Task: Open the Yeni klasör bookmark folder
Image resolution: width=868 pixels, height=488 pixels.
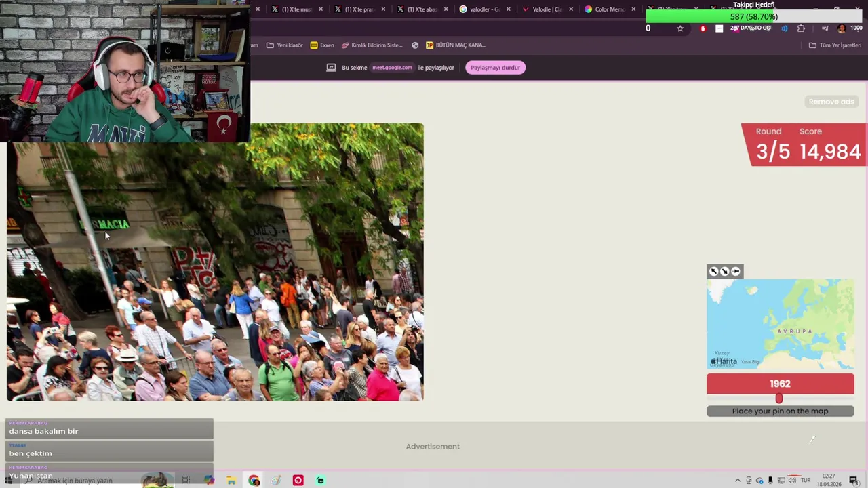Action: tap(285, 45)
